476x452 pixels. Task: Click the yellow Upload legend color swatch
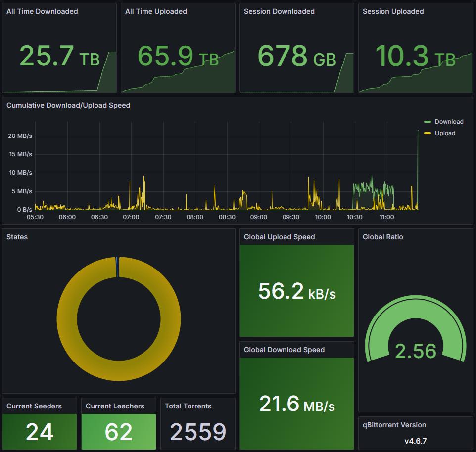tap(428, 133)
